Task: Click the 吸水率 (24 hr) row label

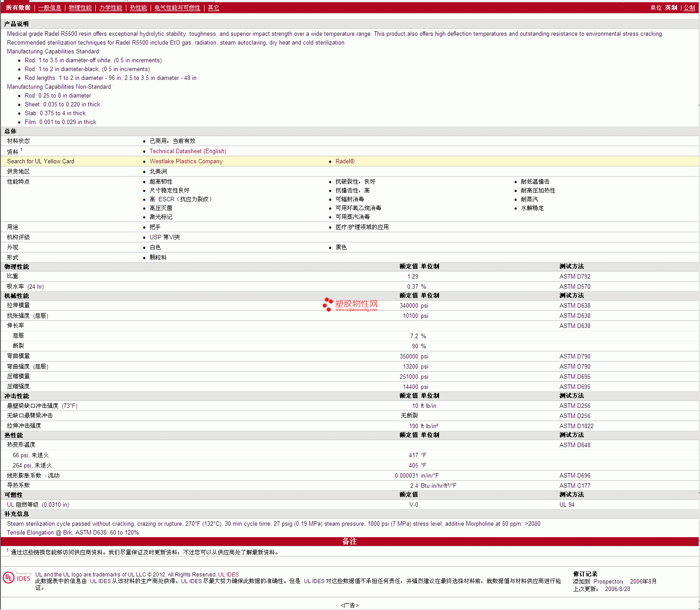Action: tap(25, 286)
